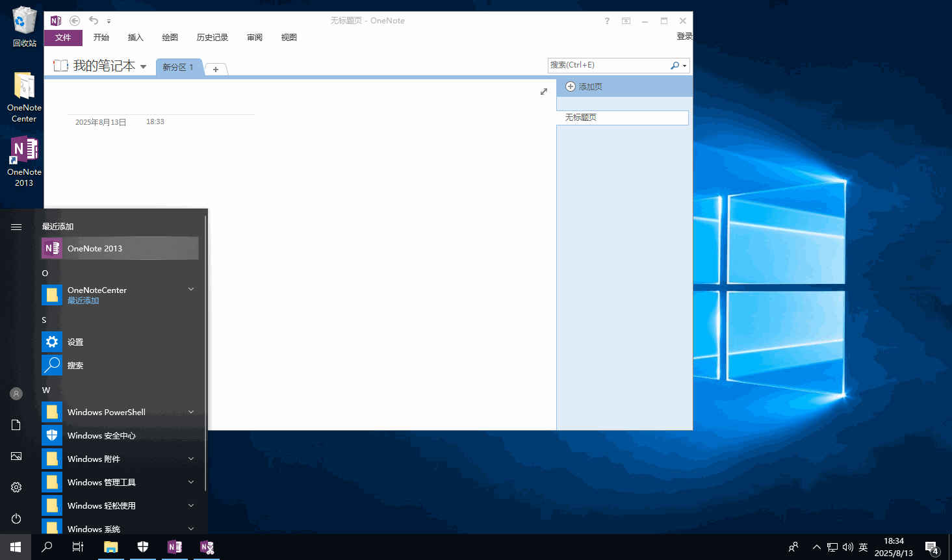Switch to OneNote taskbar button
Screen dimensions: 952x560
pos(175,547)
